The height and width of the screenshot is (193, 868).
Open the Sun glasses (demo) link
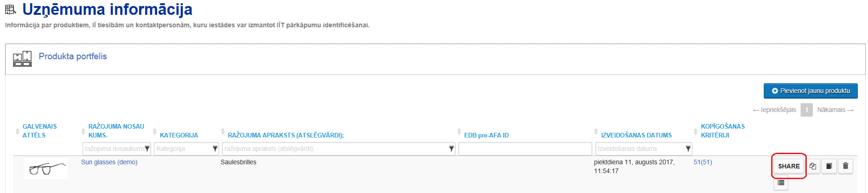click(x=109, y=162)
